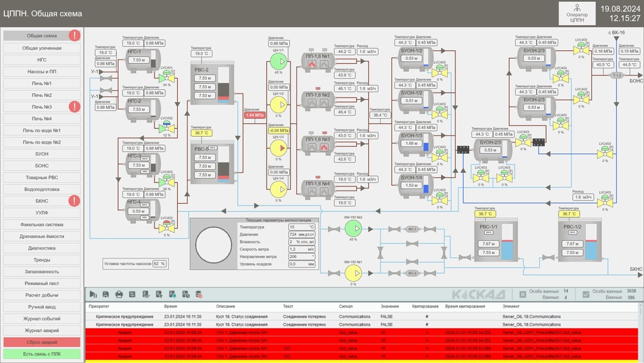This screenshot has height=363, width=644.
Task: Toggle the особо важные unacknowledged alarms filter
Action: [522, 294]
